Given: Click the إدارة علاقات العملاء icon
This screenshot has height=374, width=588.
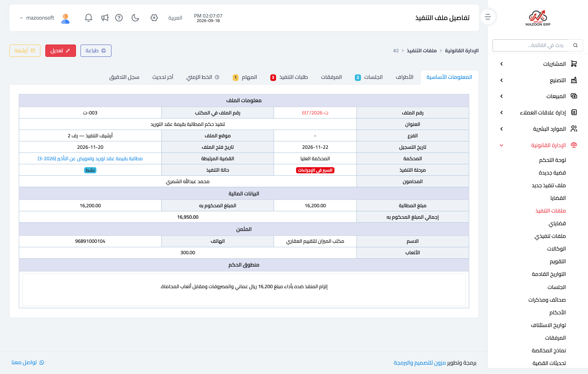Looking at the screenshot, I should [x=574, y=112].
